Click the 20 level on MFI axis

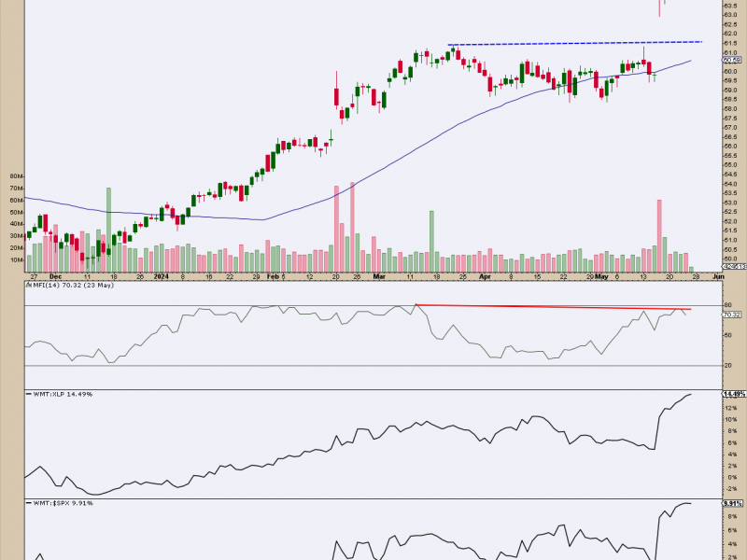coord(728,366)
